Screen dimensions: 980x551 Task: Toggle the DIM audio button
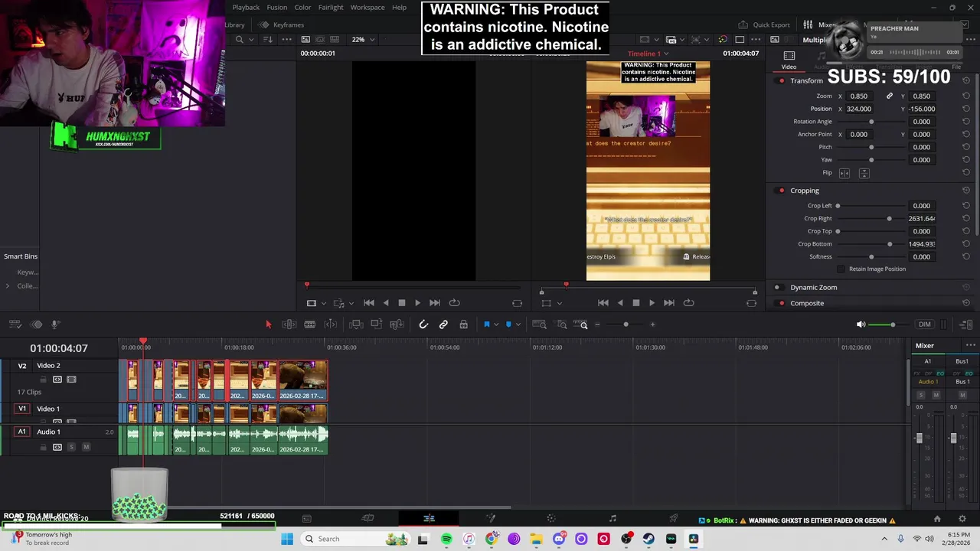925,324
